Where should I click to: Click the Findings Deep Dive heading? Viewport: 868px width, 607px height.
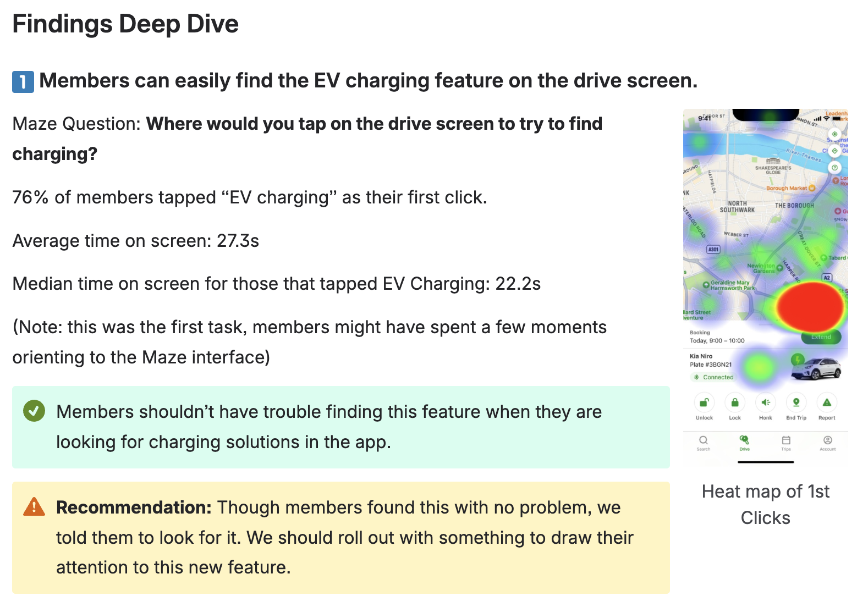point(125,24)
